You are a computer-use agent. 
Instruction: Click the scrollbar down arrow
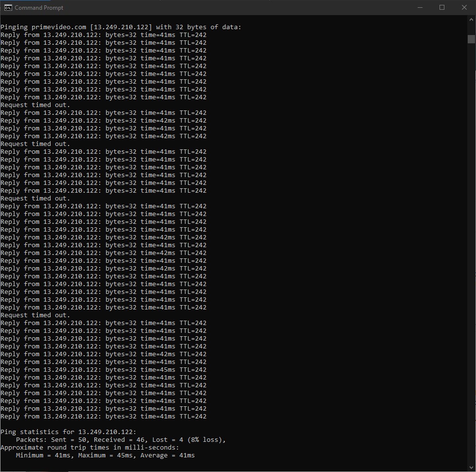pos(471,467)
